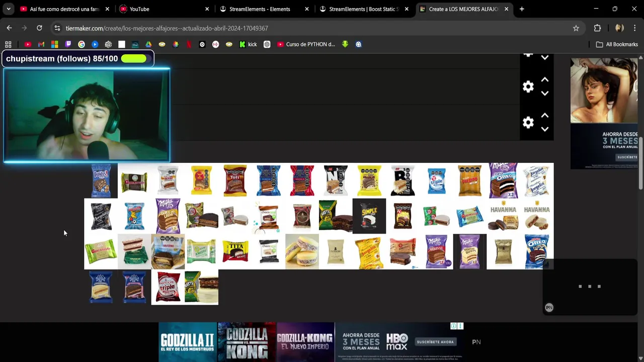
Task: View site information icon in address bar
Action: coord(57,28)
